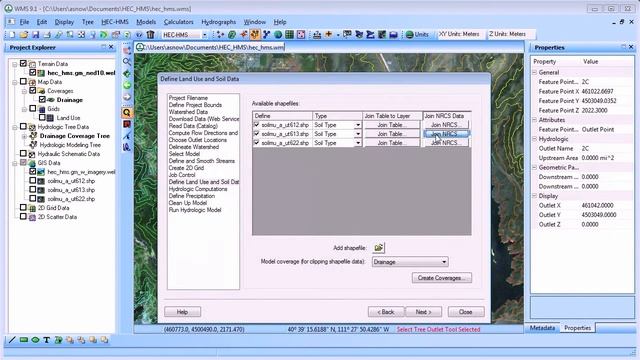Select the magnifier Zoom tool in side toolbar

tap(127, 62)
